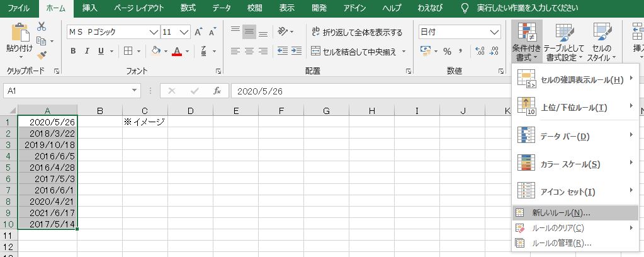This screenshot has width=644, height=257.
Task: Click the text Orientation icon
Action: pos(283,31)
